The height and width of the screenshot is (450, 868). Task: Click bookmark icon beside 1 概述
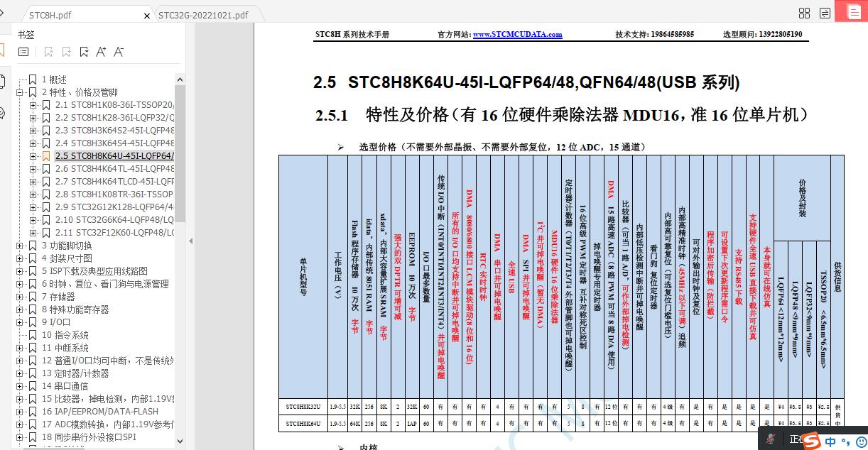tap(33, 79)
